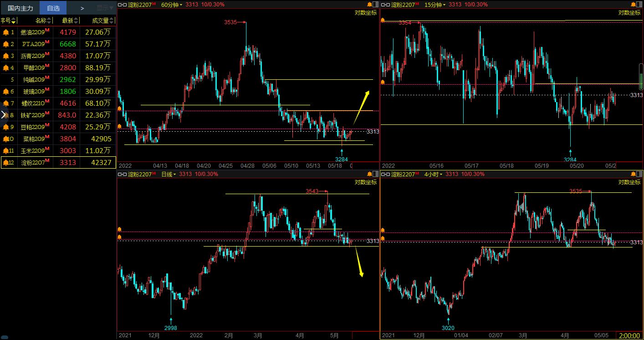Toggle 对数坐标 on the 60分钟 chart
Viewport: 644px width, 340px height.
pyautogui.click(x=366, y=13)
